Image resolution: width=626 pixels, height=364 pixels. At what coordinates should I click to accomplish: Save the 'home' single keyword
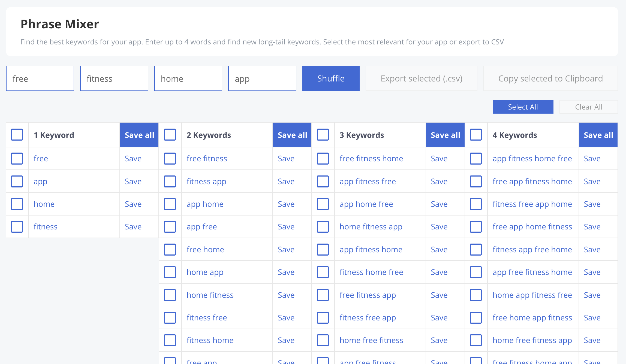tap(133, 204)
